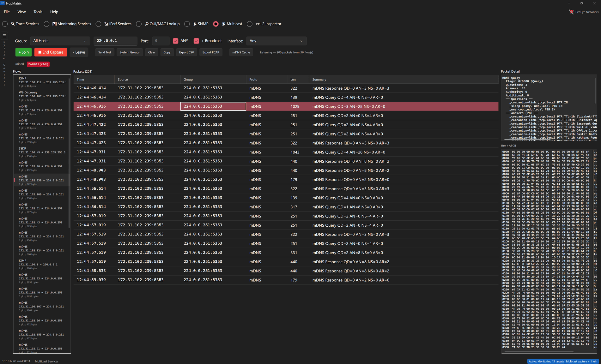Select the Multicast radio button
601x364 pixels.
pos(216,24)
